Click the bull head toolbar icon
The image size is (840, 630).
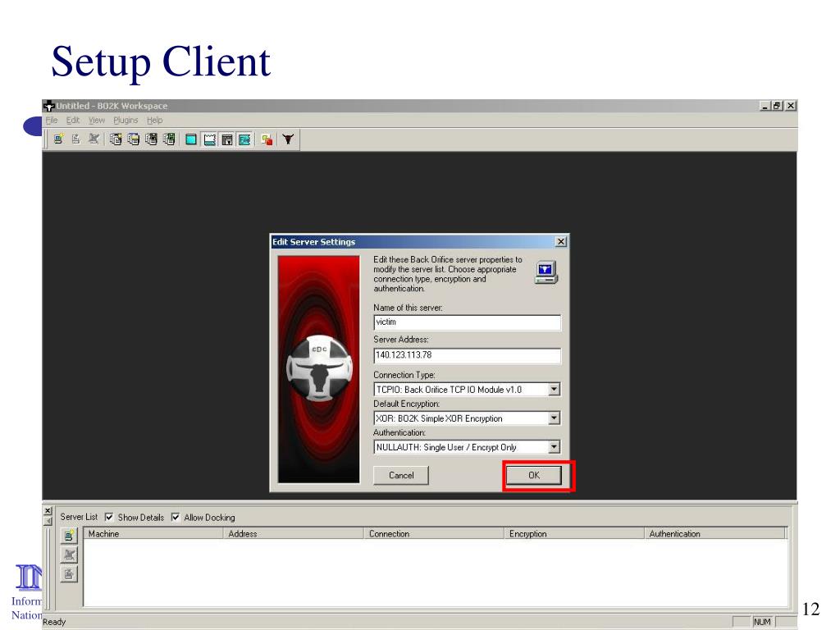pos(288,139)
